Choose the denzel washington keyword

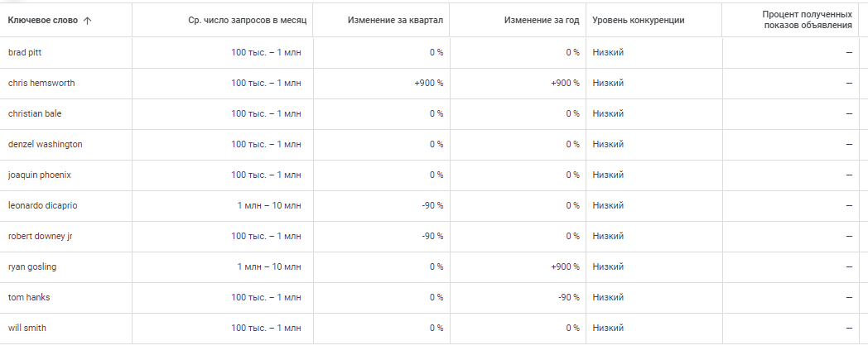pos(45,144)
